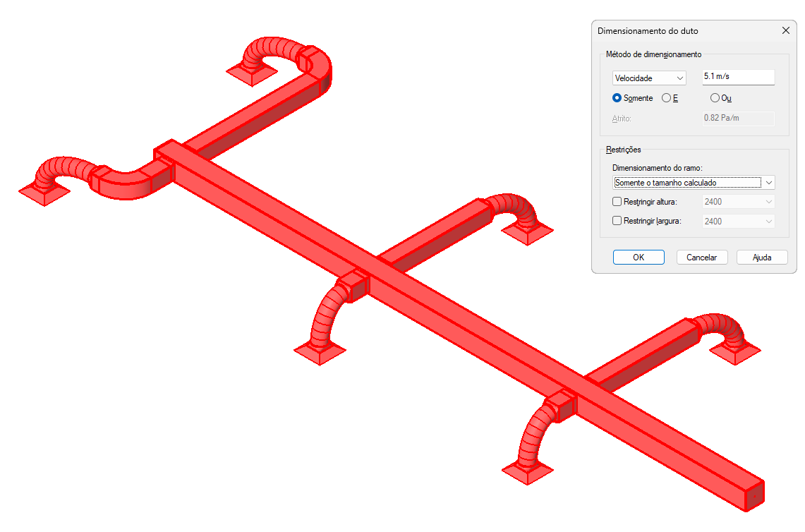Image resolution: width=805 pixels, height=532 pixels.
Task: Expand the Dimensionamento do ramo dropdown
Action: (x=694, y=183)
